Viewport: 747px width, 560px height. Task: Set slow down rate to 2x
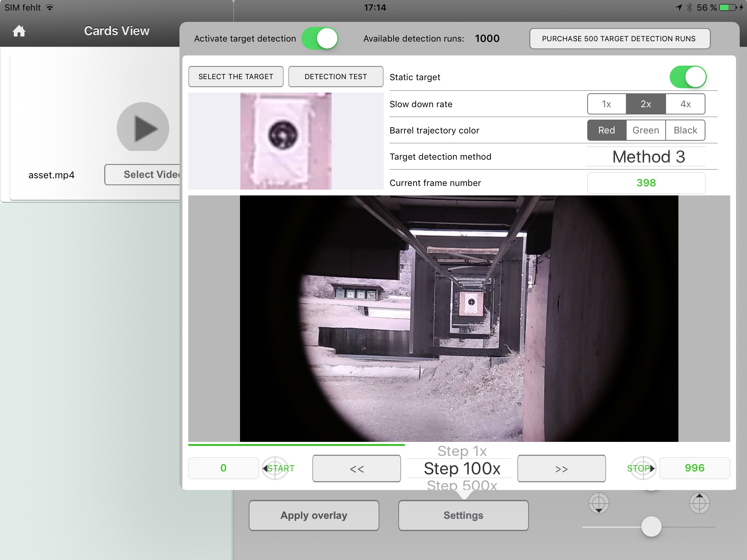coord(646,104)
